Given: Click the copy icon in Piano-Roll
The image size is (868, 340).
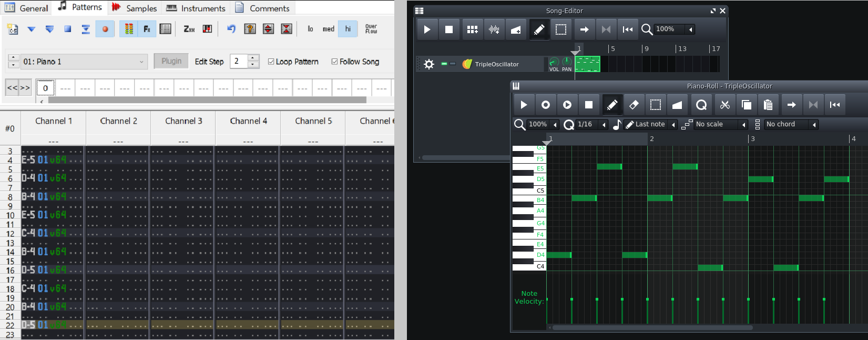Looking at the screenshot, I should 747,105.
